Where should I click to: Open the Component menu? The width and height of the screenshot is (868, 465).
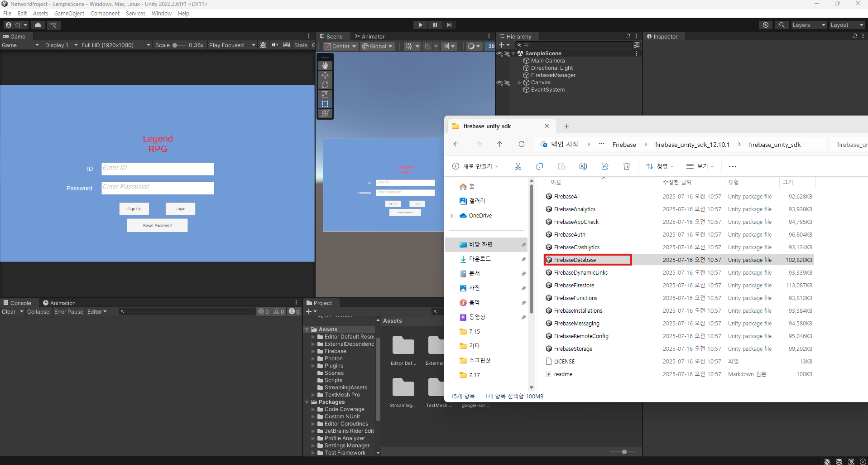pyautogui.click(x=105, y=13)
